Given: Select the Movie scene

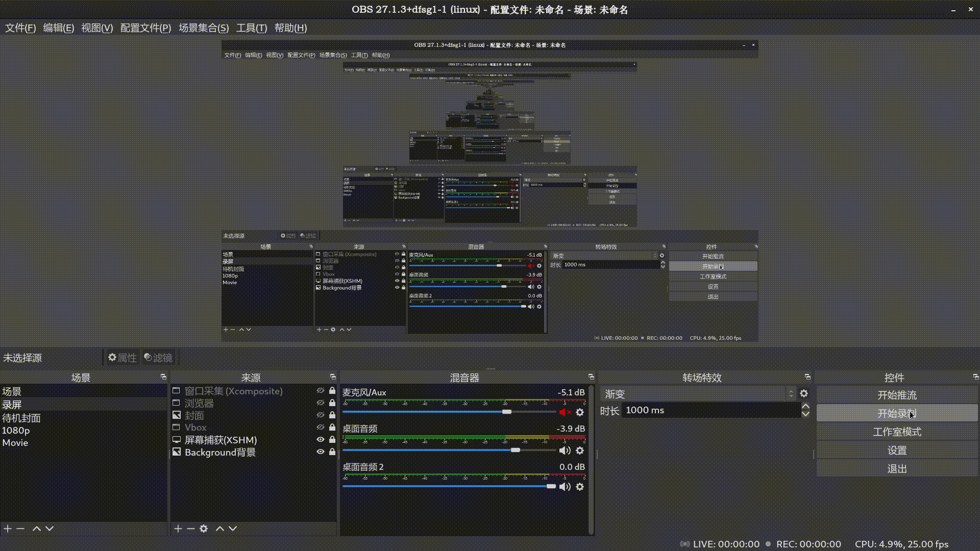Looking at the screenshot, I should (83, 442).
